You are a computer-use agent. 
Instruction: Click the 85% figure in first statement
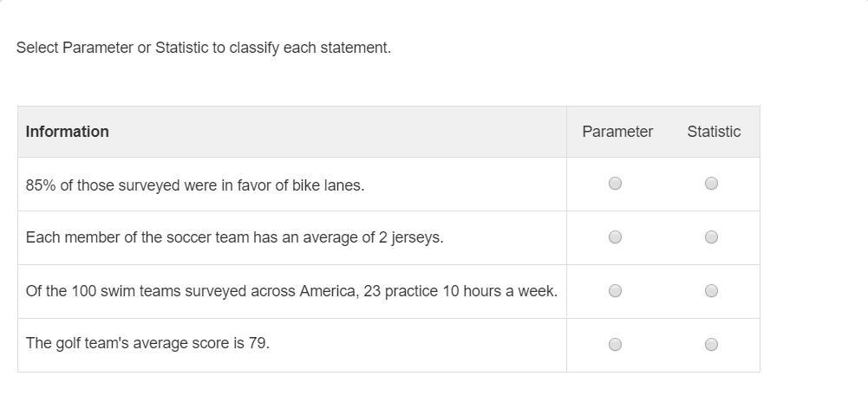point(40,185)
